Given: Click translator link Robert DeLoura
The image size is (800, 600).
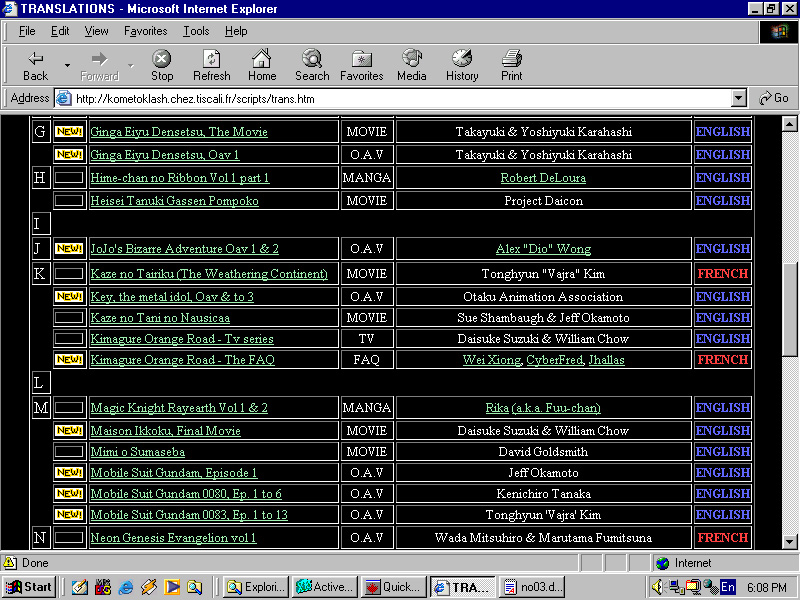Looking at the screenshot, I should pos(543,178).
